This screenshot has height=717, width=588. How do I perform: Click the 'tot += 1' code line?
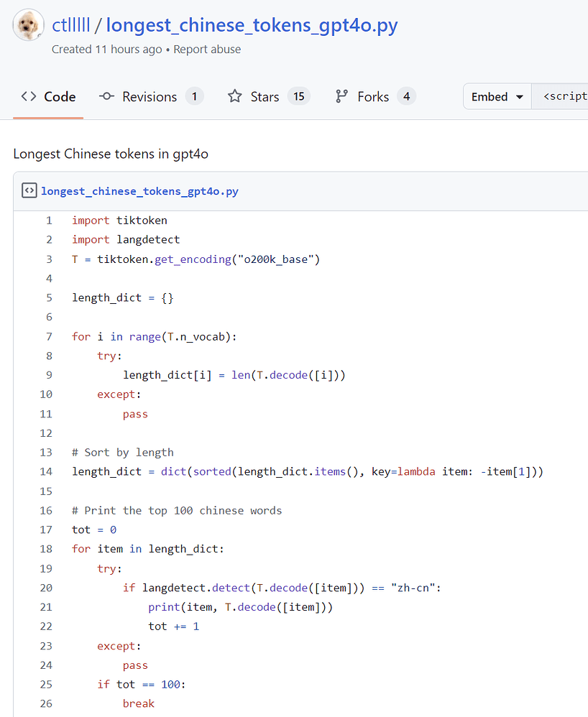pos(174,626)
